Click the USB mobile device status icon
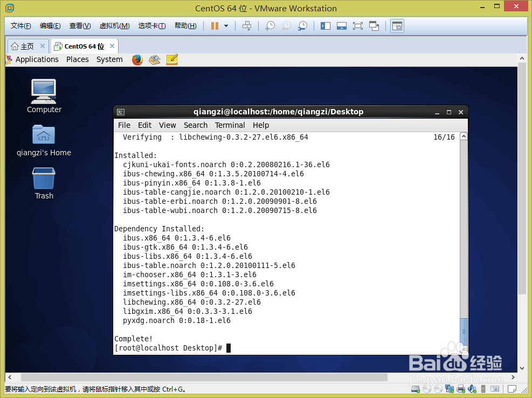 [x=483, y=389]
